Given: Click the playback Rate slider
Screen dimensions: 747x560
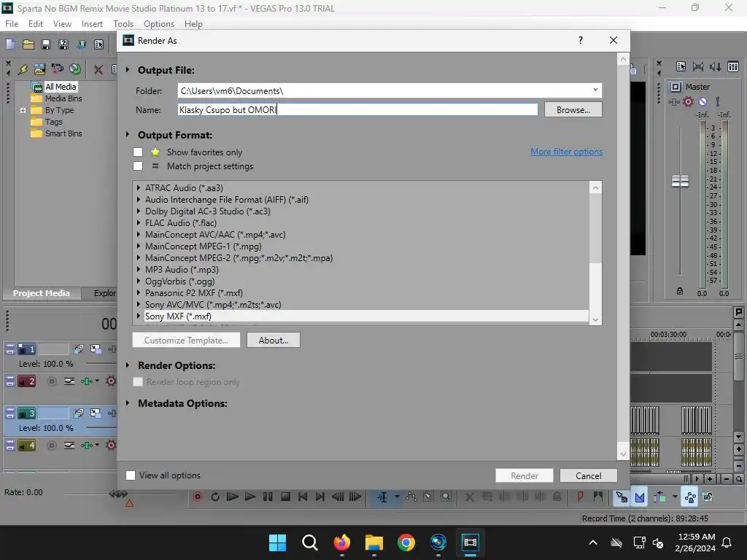Looking at the screenshot, I should [118, 494].
